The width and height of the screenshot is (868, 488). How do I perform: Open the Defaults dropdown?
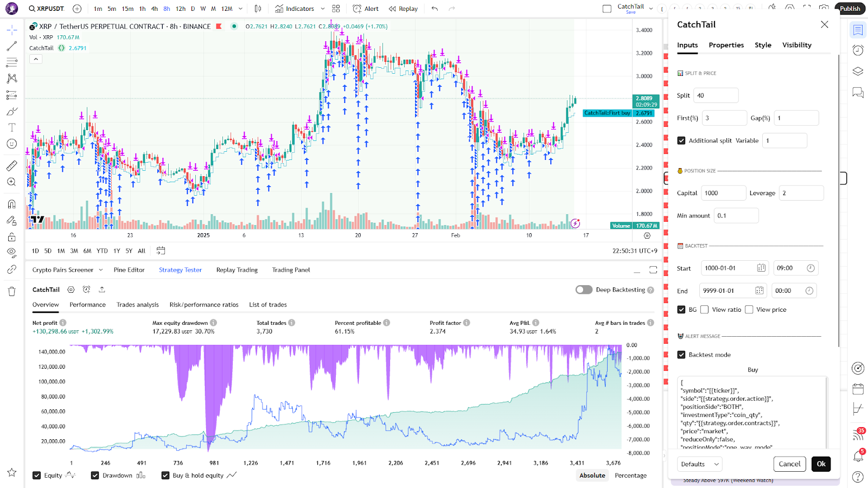pos(699,464)
